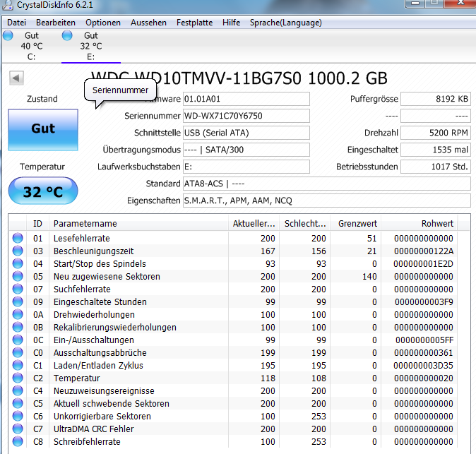Click the status dot for Schreibfehlerrate

click(18, 441)
